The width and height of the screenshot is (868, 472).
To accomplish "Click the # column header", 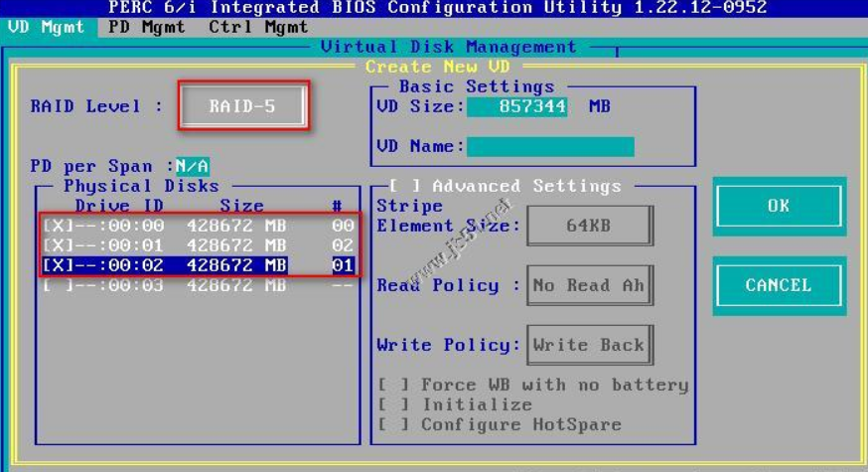I will click(337, 206).
